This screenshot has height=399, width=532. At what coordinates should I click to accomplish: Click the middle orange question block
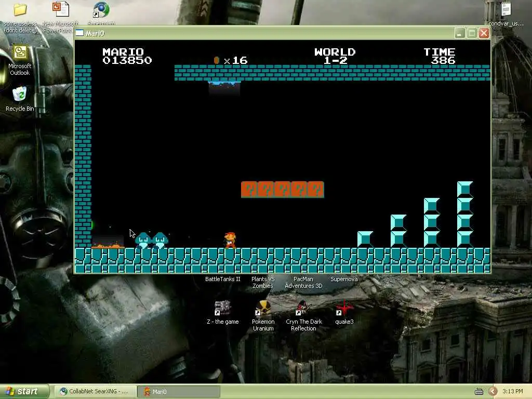pyautogui.click(x=283, y=190)
